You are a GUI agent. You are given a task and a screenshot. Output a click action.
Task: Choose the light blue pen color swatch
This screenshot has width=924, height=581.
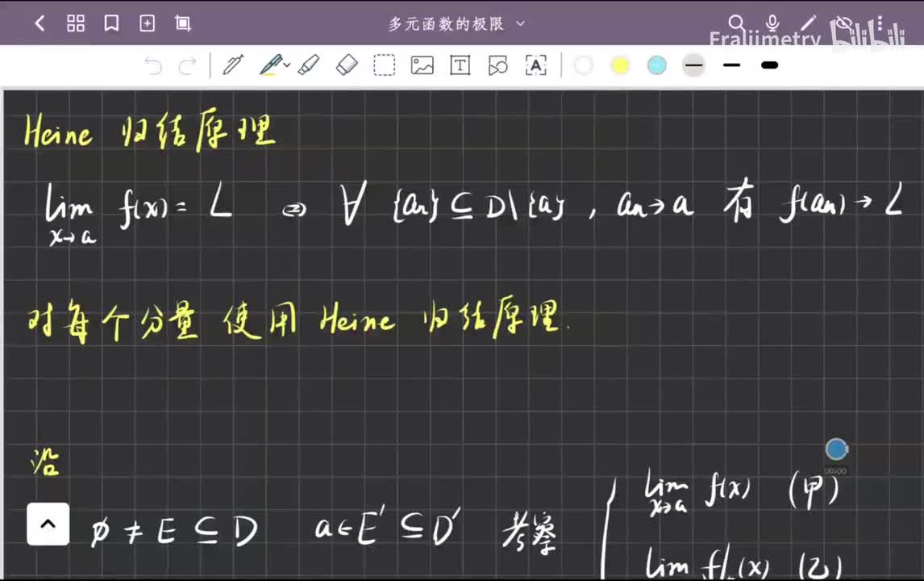pyautogui.click(x=656, y=65)
